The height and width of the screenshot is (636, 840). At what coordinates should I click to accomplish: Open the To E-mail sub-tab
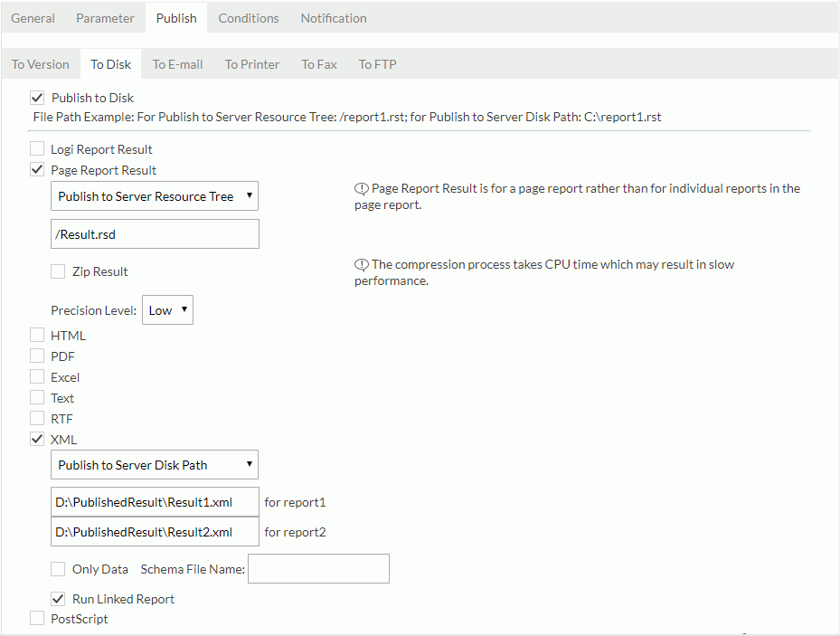tap(177, 64)
